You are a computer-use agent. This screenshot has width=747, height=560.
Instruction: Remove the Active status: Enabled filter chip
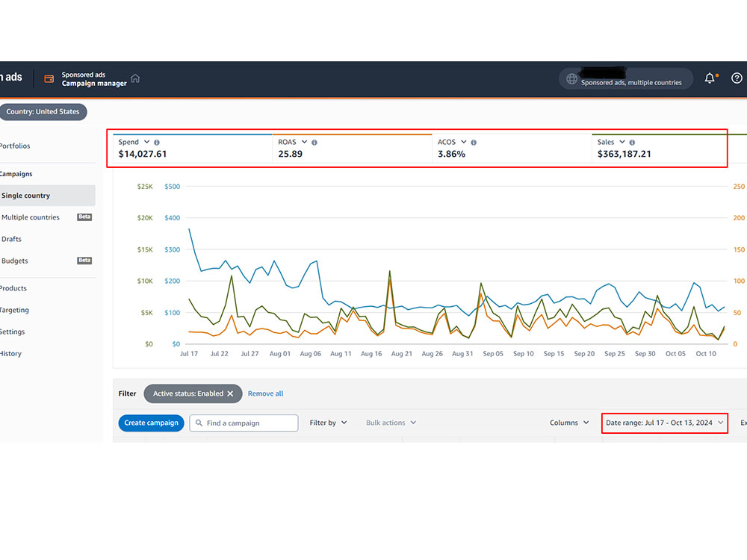pyautogui.click(x=231, y=393)
